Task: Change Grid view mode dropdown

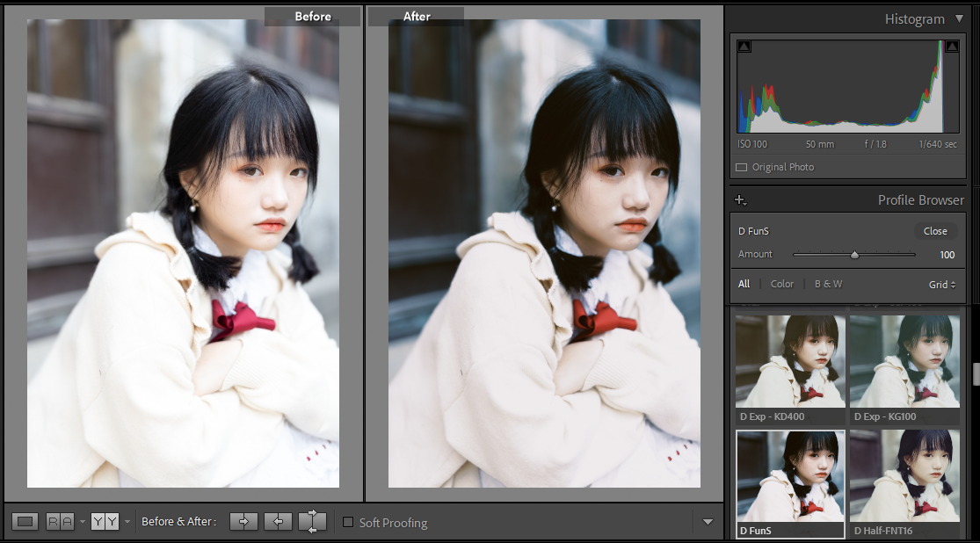Action: [942, 285]
